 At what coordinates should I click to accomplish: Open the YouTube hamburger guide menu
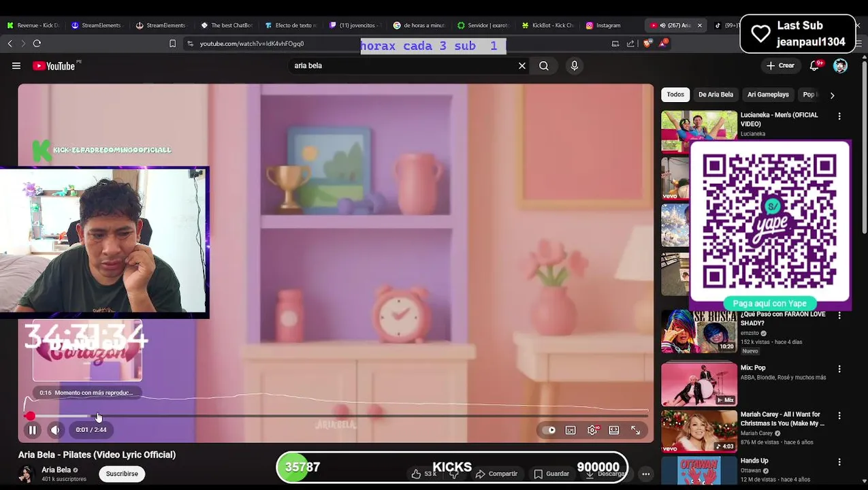coord(16,66)
